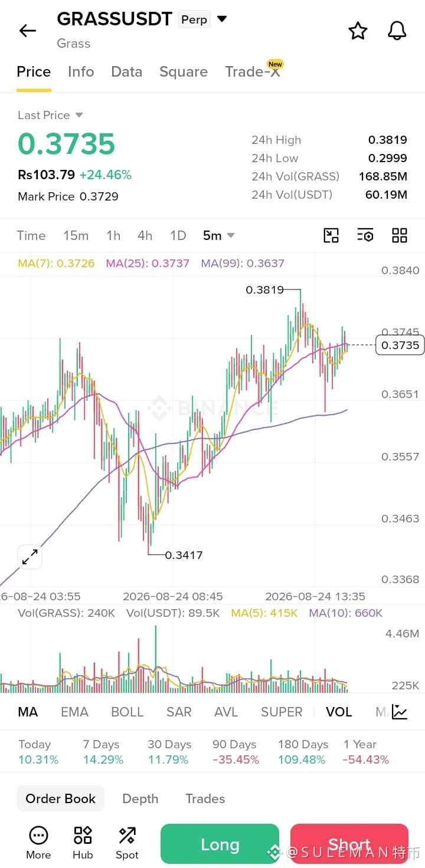Switch to the Data tab
This screenshot has height=868, width=425.
[126, 72]
